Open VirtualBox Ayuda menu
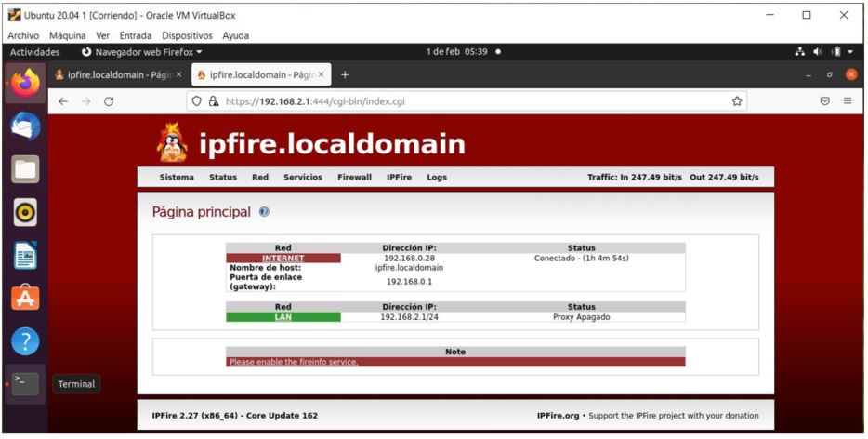This screenshot has width=868, height=439. tap(235, 35)
